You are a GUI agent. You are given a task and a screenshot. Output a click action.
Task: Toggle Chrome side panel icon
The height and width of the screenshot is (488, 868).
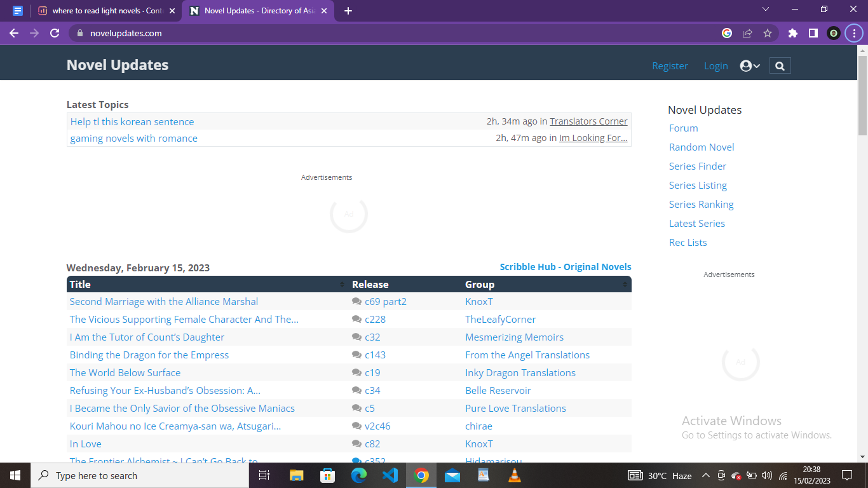(813, 33)
